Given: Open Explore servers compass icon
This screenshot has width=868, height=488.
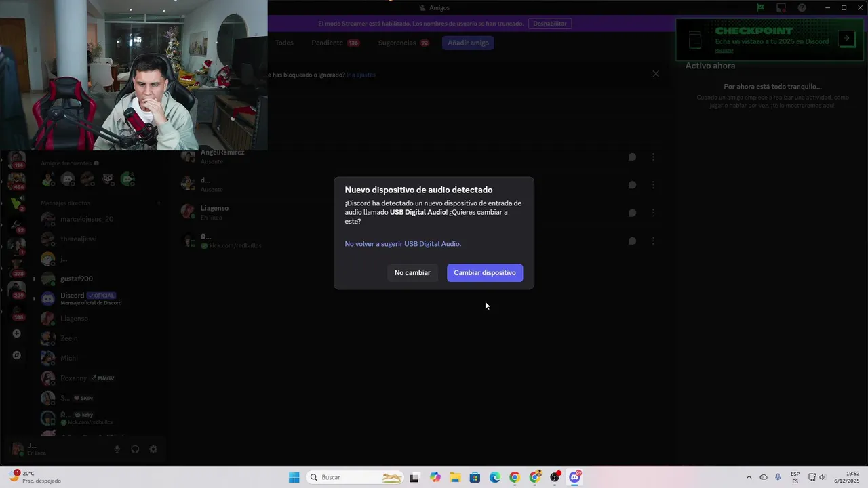Looking at the screenshot, I should point(17,355).
